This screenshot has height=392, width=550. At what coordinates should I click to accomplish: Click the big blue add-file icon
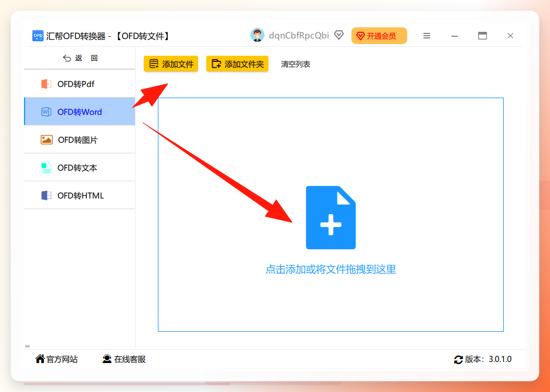(331, 217)
